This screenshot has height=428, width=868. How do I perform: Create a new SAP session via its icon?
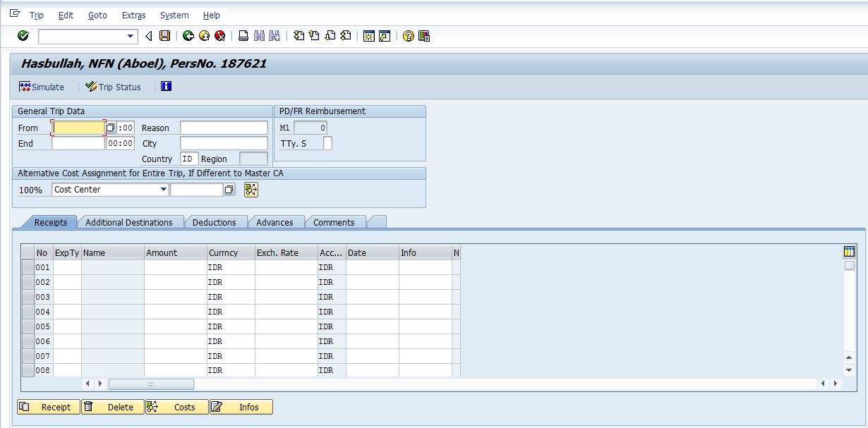click(368, 35)
